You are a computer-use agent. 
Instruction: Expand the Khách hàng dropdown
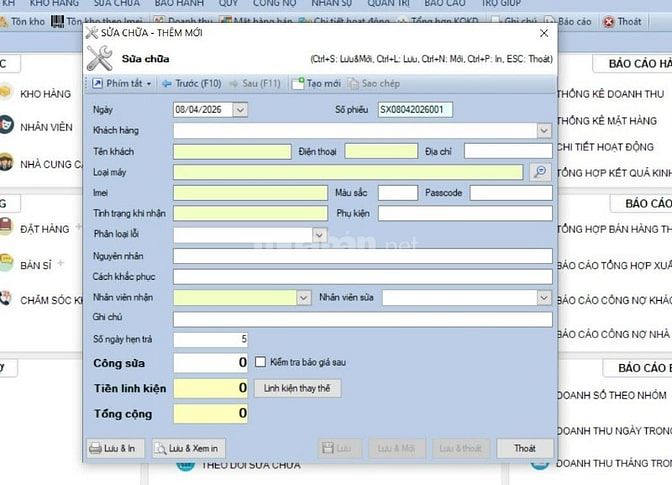(544, 130)
